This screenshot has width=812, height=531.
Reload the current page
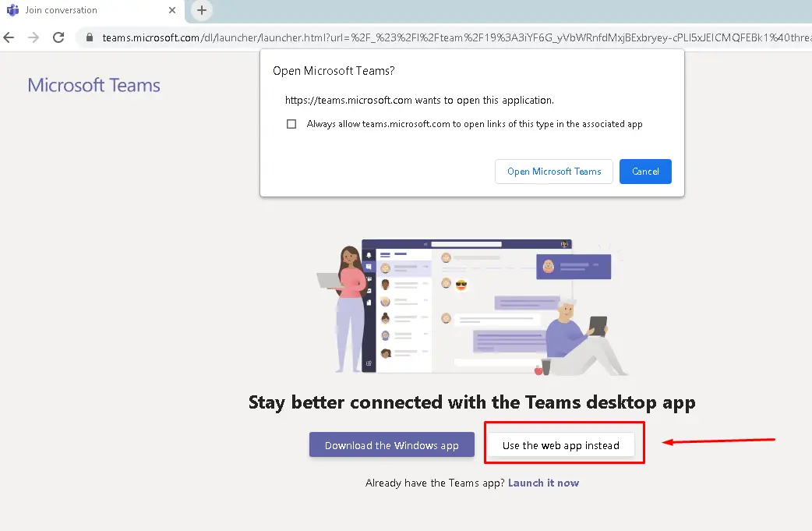point(58,37)
